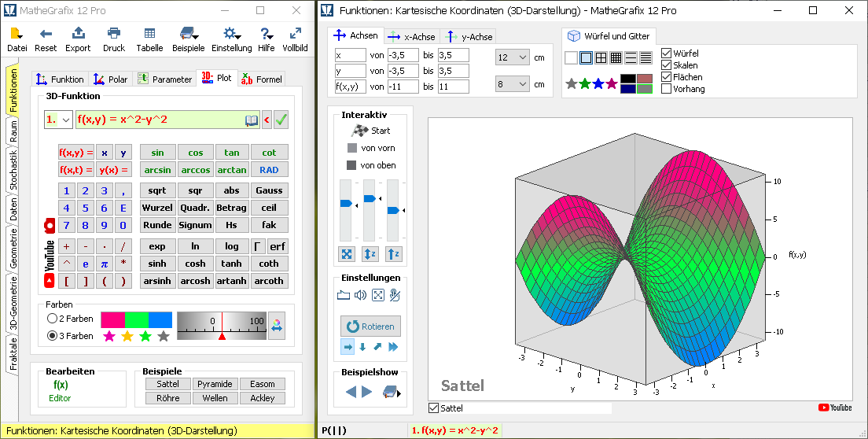Viewport: 868px width, 439px height.
Task: Click the f(x,y) bis 11 field
Action: click(x=454, y=87)
